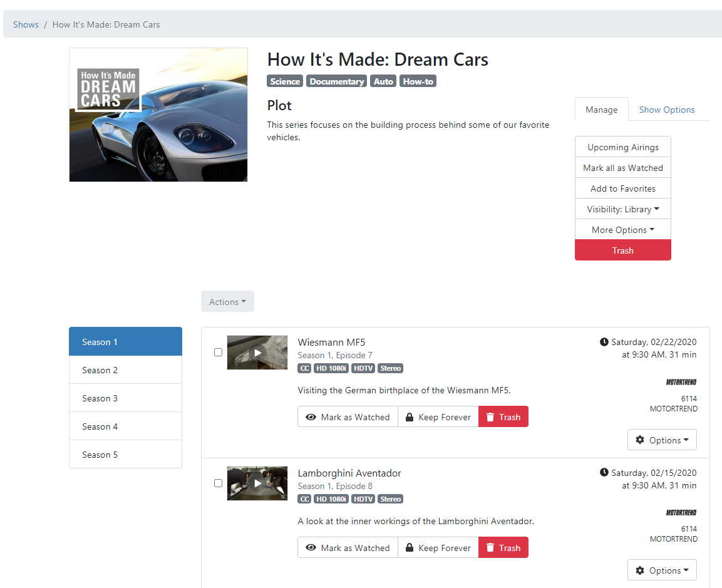Click lock icon on Wiesmann MF5 Keep Forever

410,417
